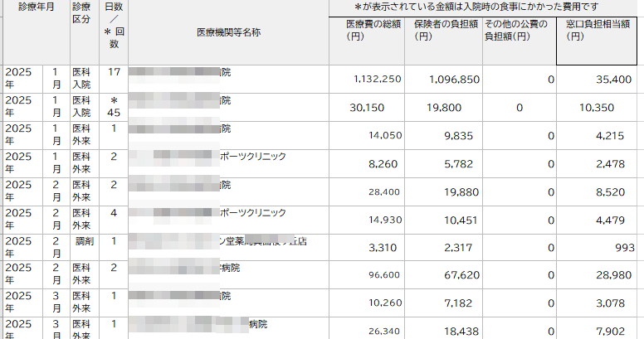This screenshot has width=644, height=339.
Task: Select the days cell showing 17
Action: click(x=114, y=72)
